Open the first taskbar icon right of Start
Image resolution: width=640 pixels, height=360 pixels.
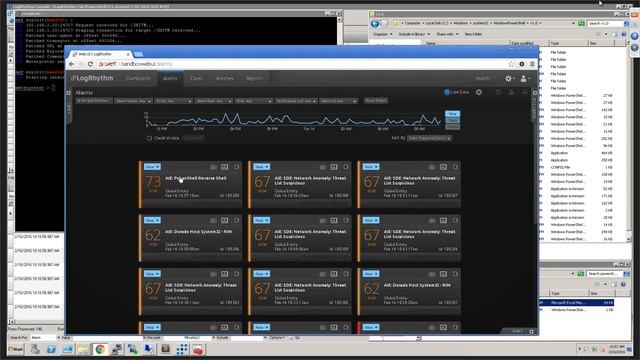coord(35,349)
